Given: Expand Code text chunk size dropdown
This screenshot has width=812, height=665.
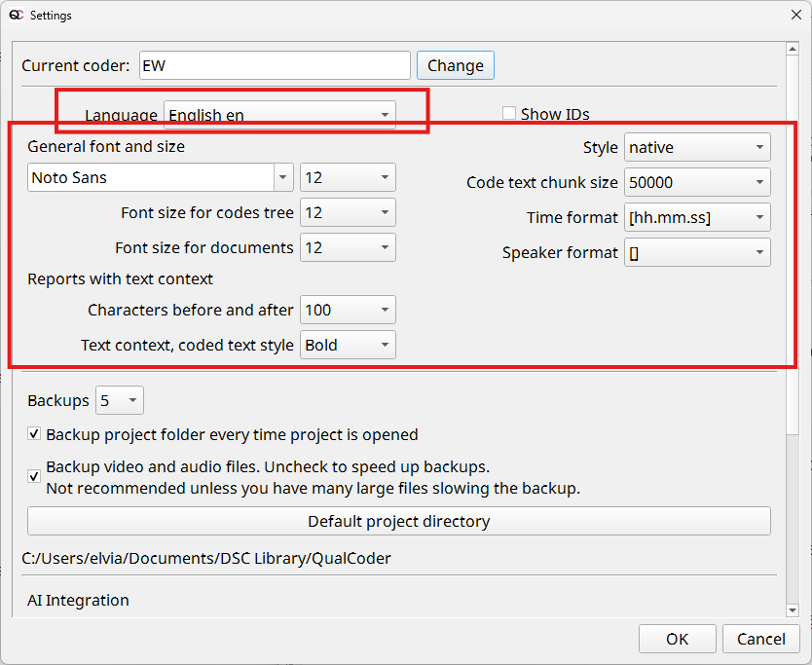Looking at the screenshot, I should pos(696,182).
